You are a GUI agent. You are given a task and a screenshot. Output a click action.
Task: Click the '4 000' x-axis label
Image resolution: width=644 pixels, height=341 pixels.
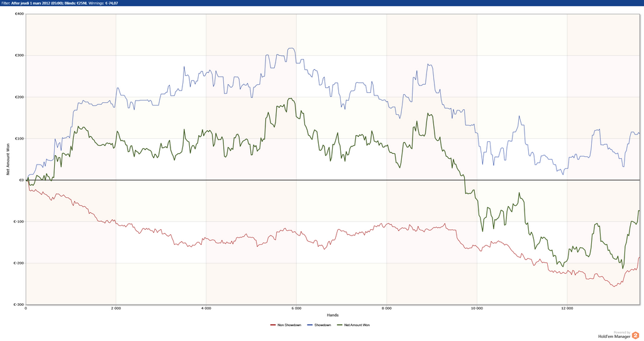pyautogui.click(x=206, y=308)
